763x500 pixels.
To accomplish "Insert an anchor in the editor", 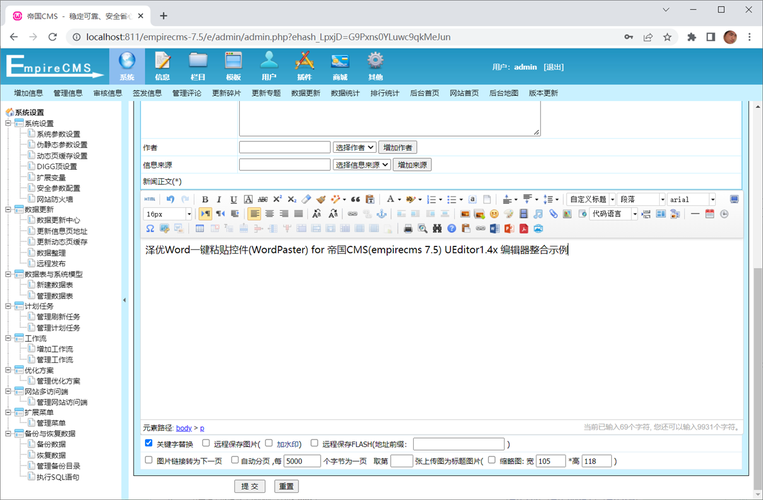I will (x=382, y=214).
